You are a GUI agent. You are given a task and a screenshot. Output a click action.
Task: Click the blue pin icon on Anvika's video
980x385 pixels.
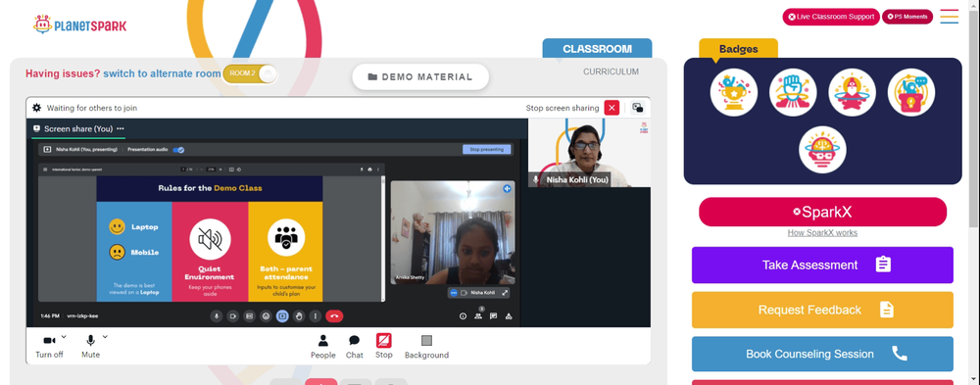pyautogui.click(x=507, y=188)
